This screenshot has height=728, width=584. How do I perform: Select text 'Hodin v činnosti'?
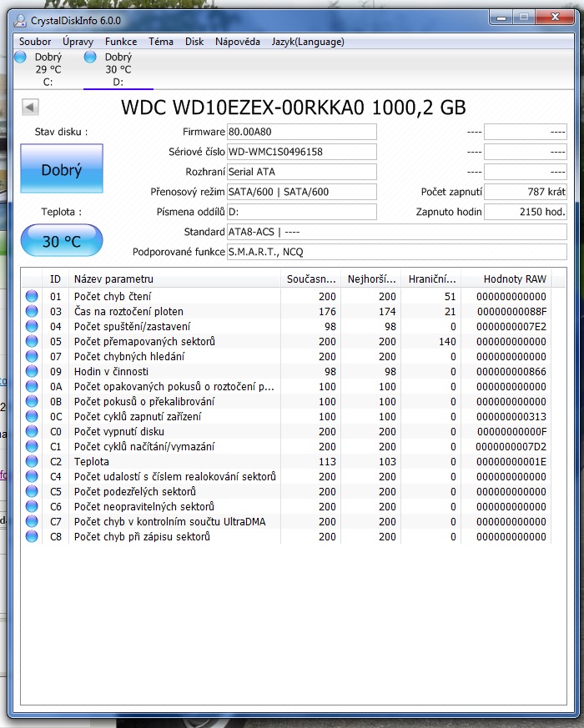111,371
